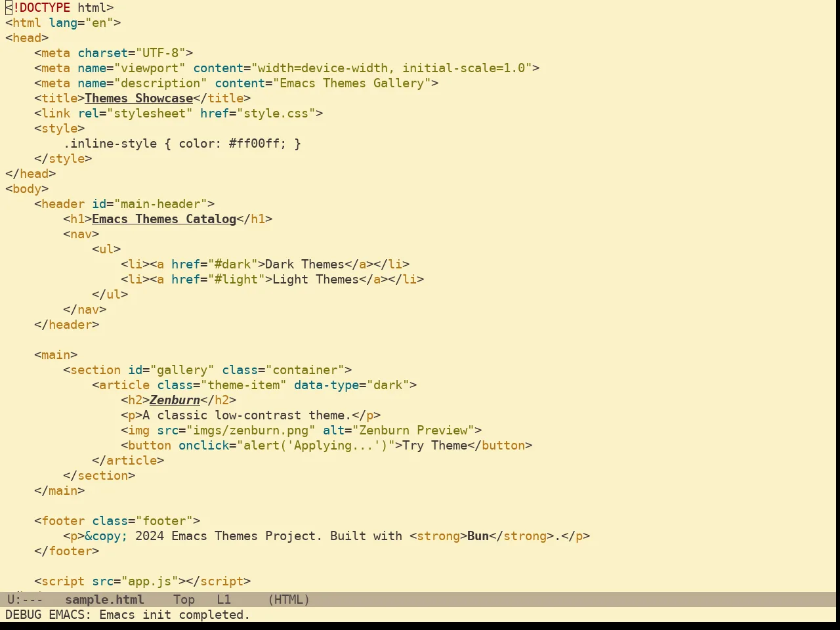Click the sample.html buffer name in mode line
The width and height of the screenshot is (840, 630).
104,599
